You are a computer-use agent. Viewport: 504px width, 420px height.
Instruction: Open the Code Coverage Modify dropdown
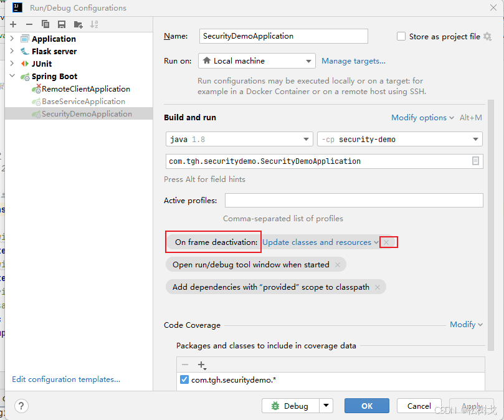[466, 325]
